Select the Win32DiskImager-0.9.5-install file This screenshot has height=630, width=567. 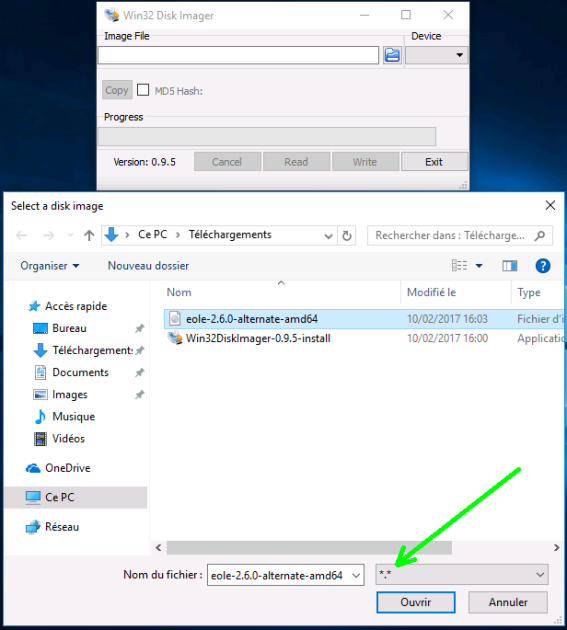point(258,338)
